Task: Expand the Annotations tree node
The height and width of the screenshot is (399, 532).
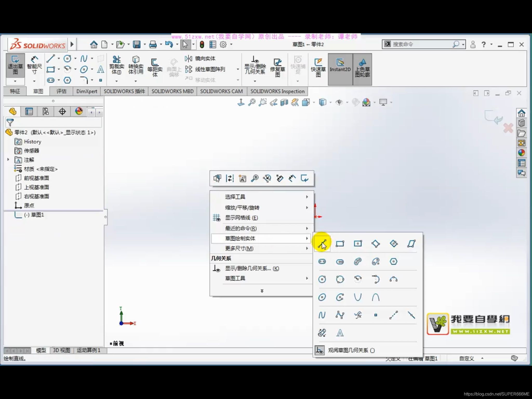Action: point(8,160)
